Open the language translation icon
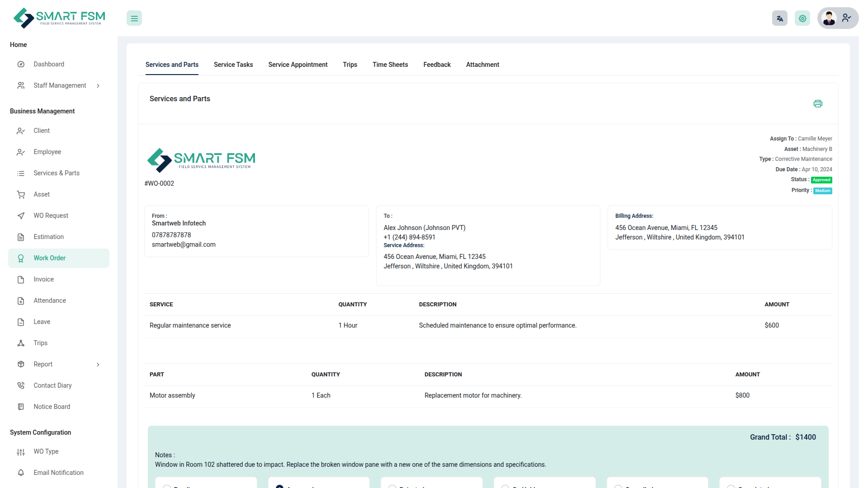 click(779, 19)
